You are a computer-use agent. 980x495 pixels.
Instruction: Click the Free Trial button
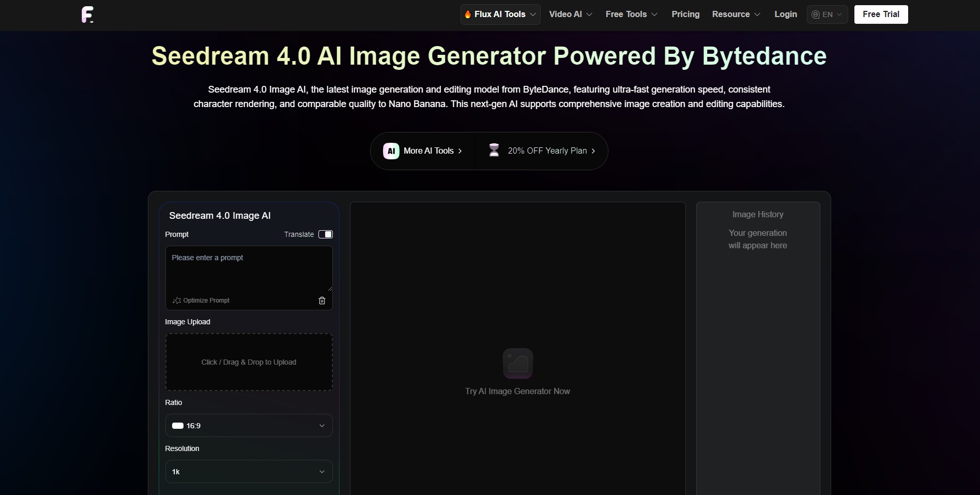click(x=881, y=14)
